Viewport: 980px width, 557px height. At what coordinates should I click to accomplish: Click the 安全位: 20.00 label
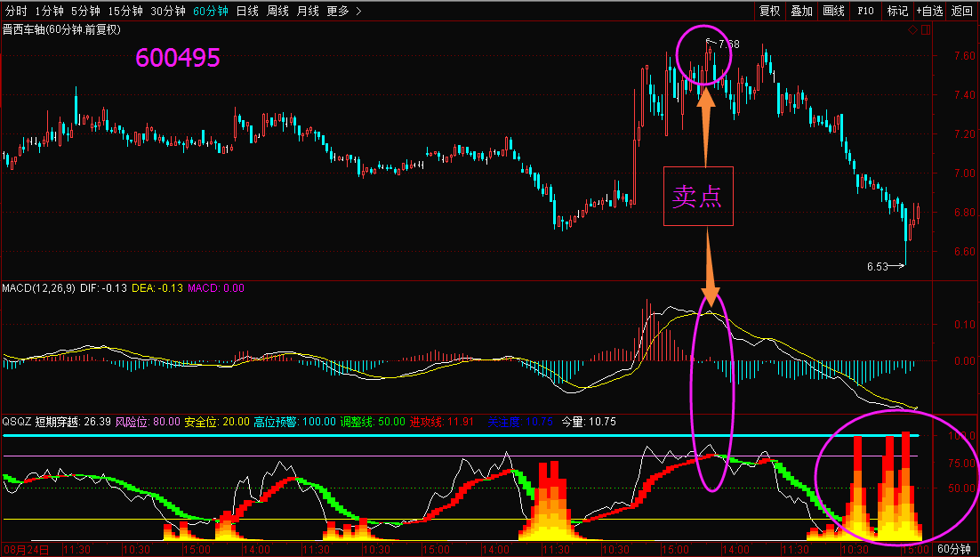pyautogui.click(x=217, y=422)
